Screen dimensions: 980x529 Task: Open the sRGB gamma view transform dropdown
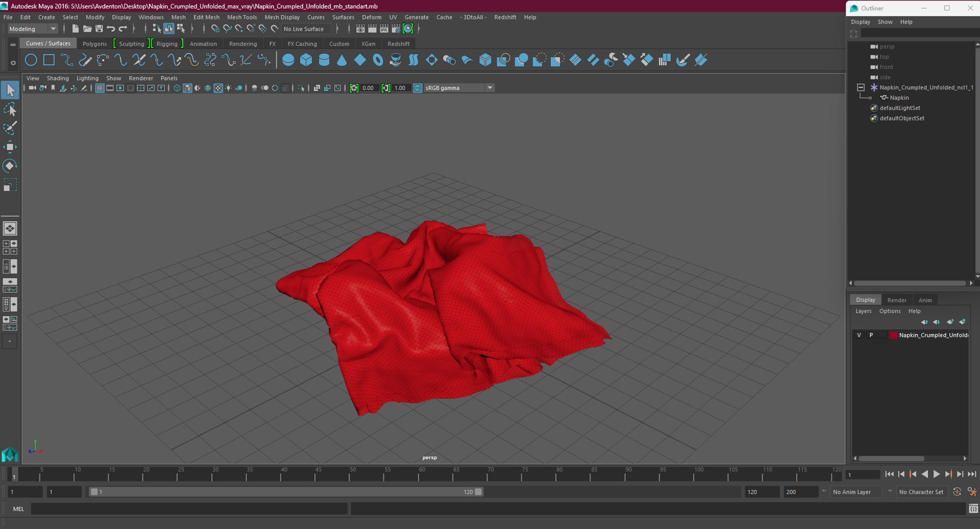pos(459,88)
